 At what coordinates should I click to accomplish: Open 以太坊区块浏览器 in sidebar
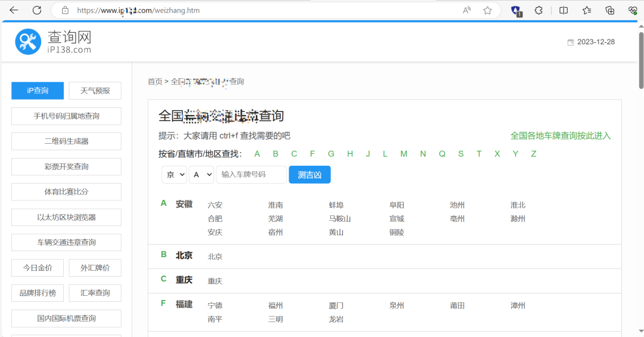(67, 217)
